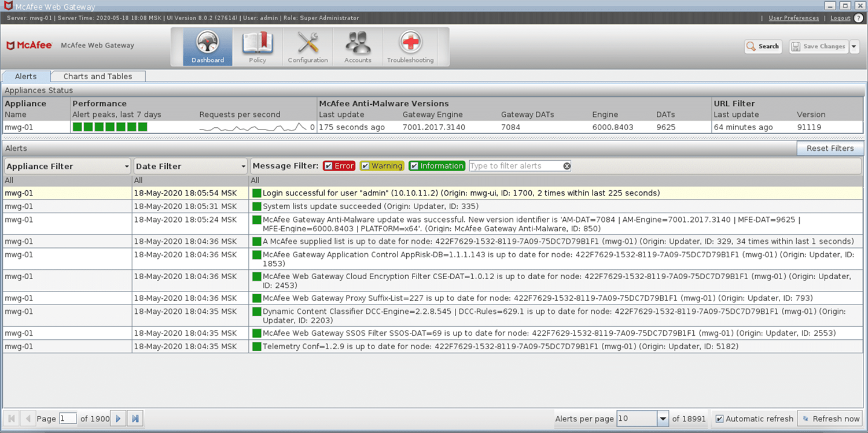This screenshot has width=868, height=433.
Task: Click the Refresh now button
Action: 830,419
